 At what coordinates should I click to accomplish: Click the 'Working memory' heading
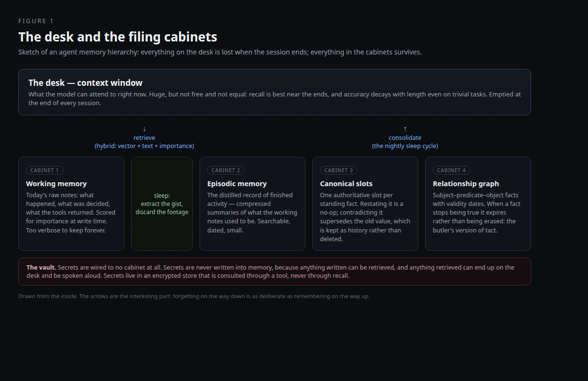click(x=56, y=184)
